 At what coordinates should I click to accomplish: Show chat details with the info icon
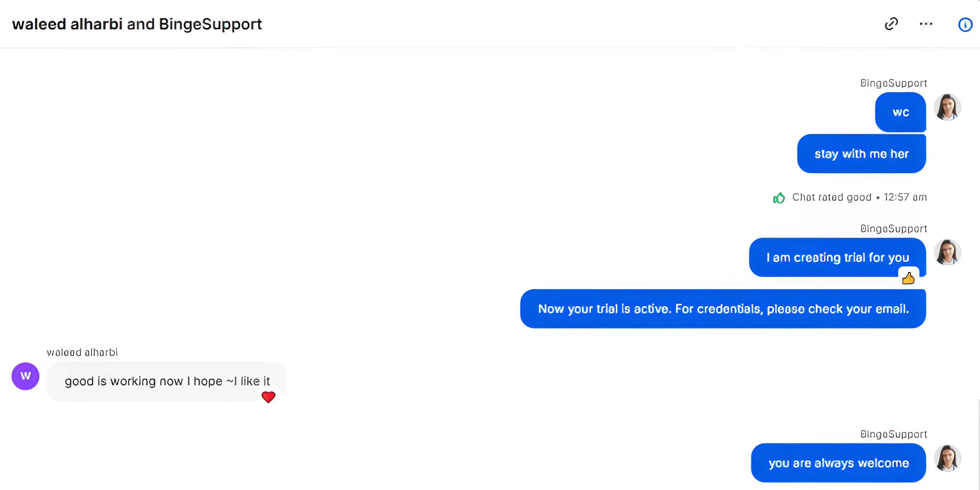965,24
